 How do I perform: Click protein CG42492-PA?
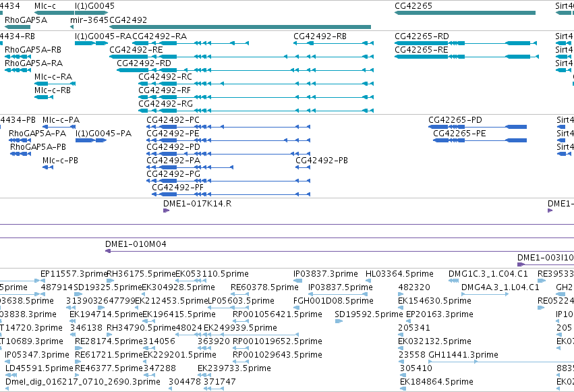190,167
